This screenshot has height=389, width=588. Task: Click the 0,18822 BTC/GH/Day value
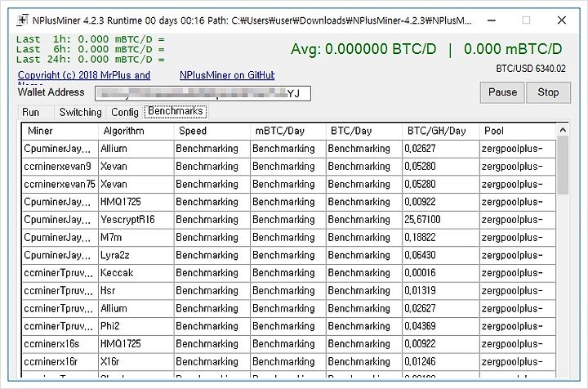(441, 238)
